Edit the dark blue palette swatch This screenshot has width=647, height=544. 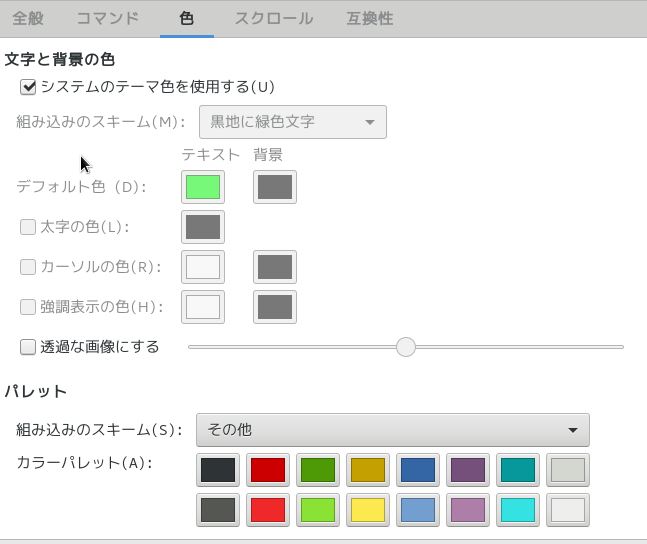[x=418, y=470]
